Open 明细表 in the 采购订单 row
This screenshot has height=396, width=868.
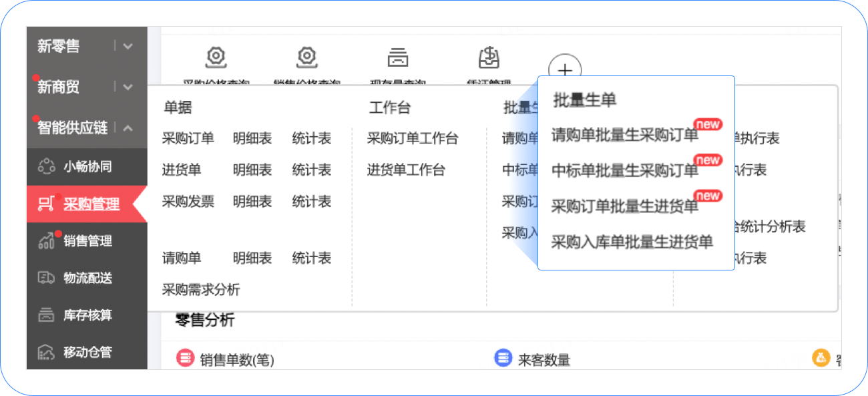coord(252,138)
